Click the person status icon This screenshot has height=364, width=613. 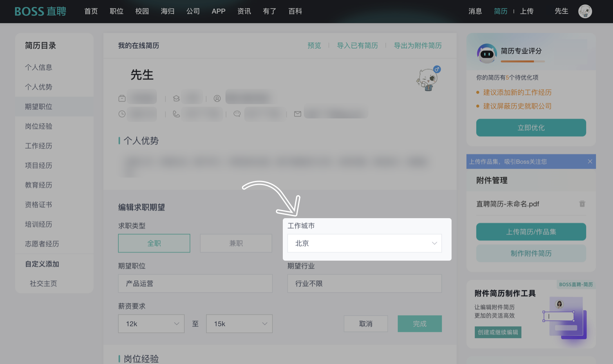point(217,98)
